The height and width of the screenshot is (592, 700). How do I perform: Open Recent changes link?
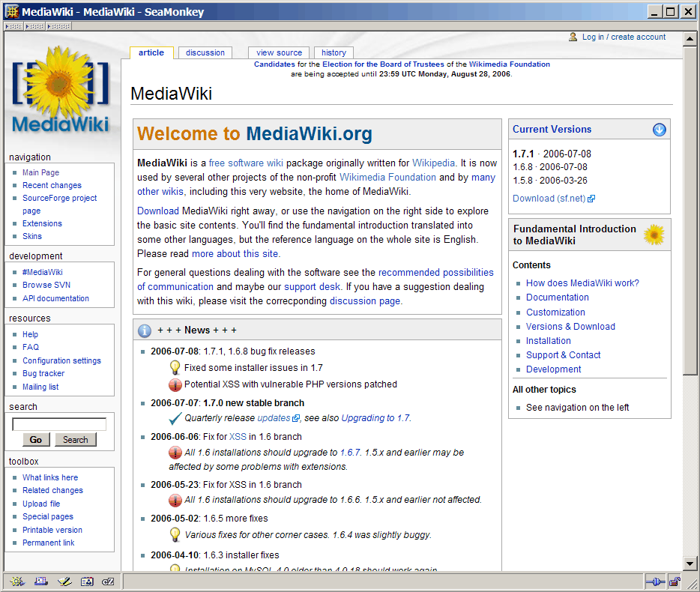(x=52, y=185)
